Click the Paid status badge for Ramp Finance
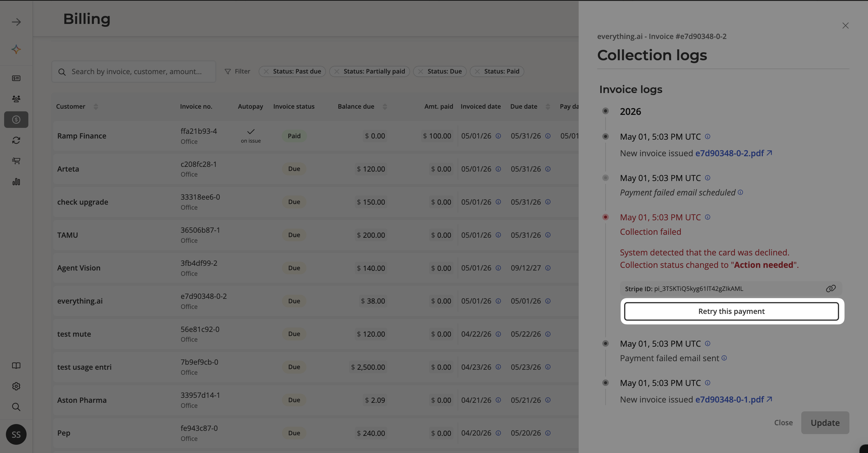The width and height of the screenshot is (868, 453). 294,136
